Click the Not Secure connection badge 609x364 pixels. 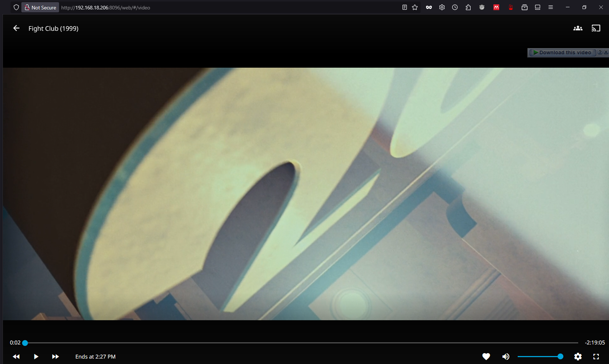pos(40,7)
